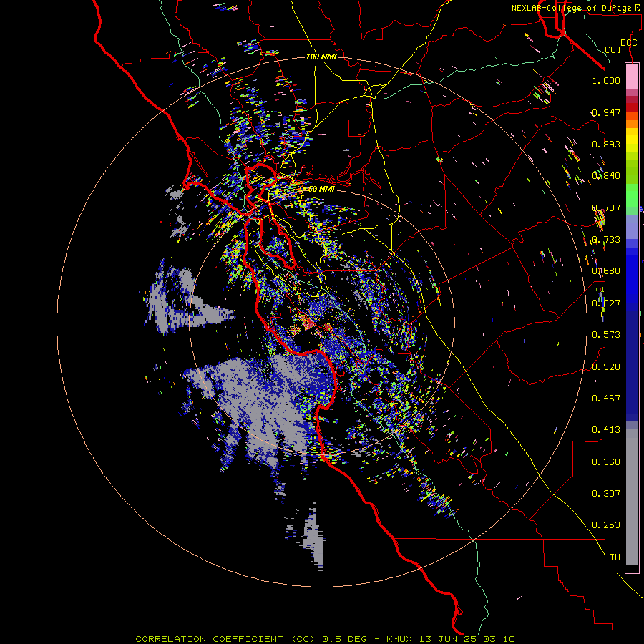Click the TH threshold label
Viewport: 644px width, 644px height.
[x=615, y=557]
